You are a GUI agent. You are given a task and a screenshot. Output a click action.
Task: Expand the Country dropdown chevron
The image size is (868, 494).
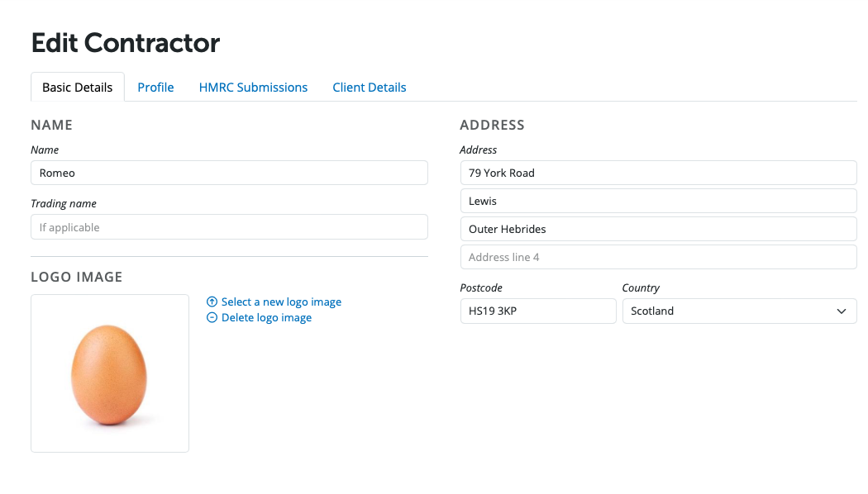coord(841,311)
